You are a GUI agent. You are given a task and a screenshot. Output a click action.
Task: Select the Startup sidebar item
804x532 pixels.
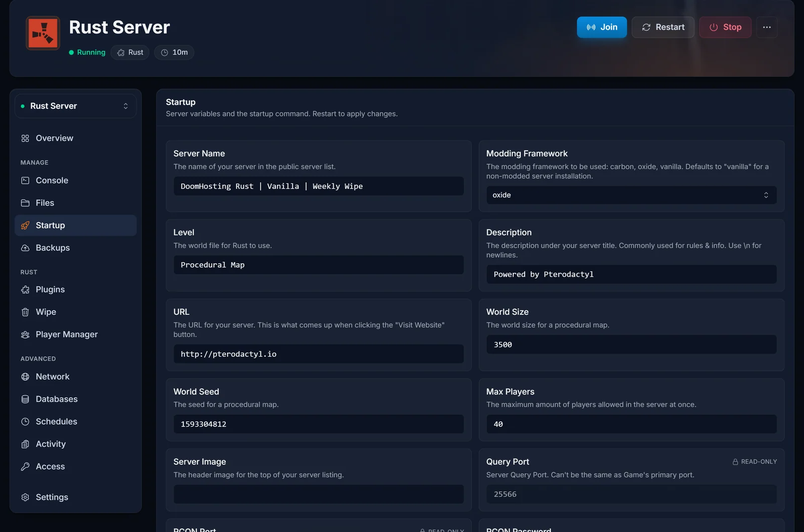point(75,226)
